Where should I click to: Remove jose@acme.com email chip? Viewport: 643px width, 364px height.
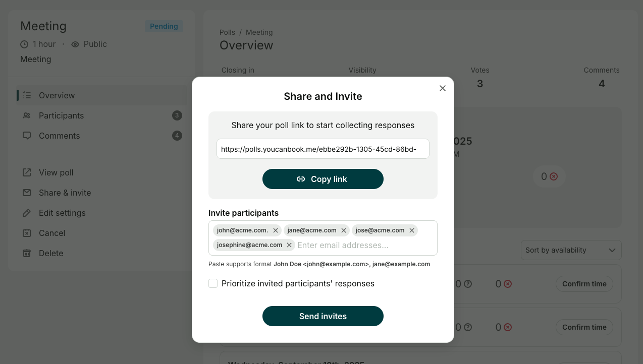click(412, 230)
